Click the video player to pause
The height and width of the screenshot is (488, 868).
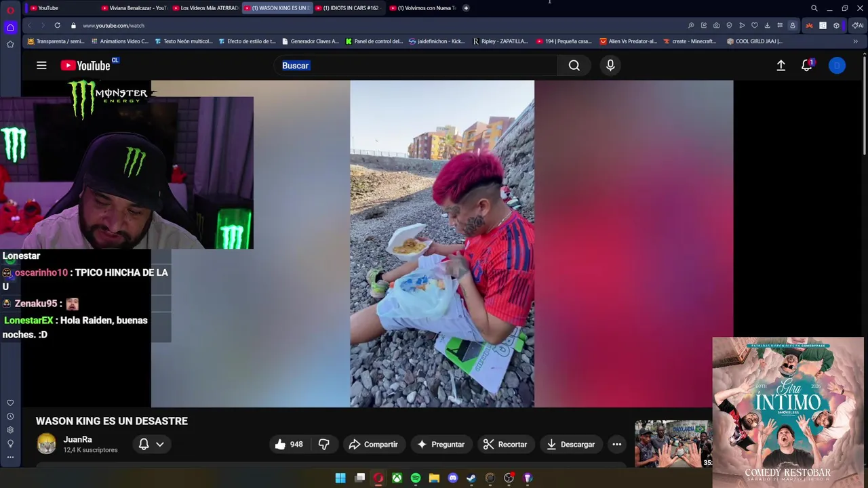tap(442, 244)
